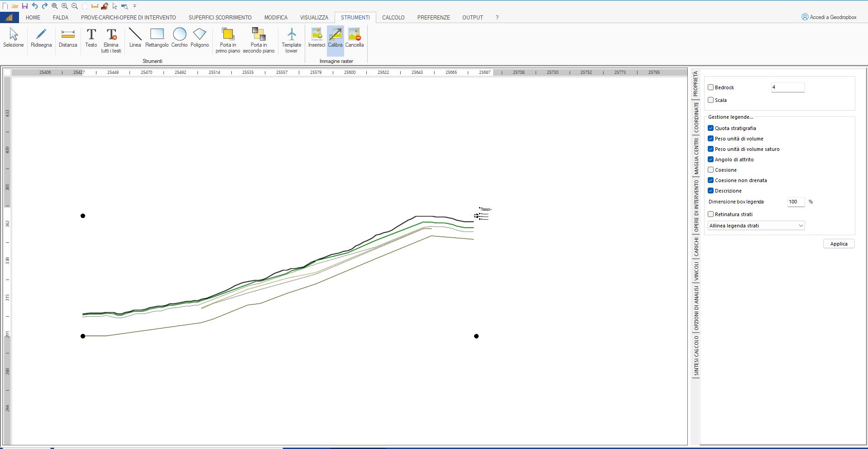This screenshot has height=449, width=868.
Task: Toggle the Retinatura strati checkbox
Action: click(711, 214)
